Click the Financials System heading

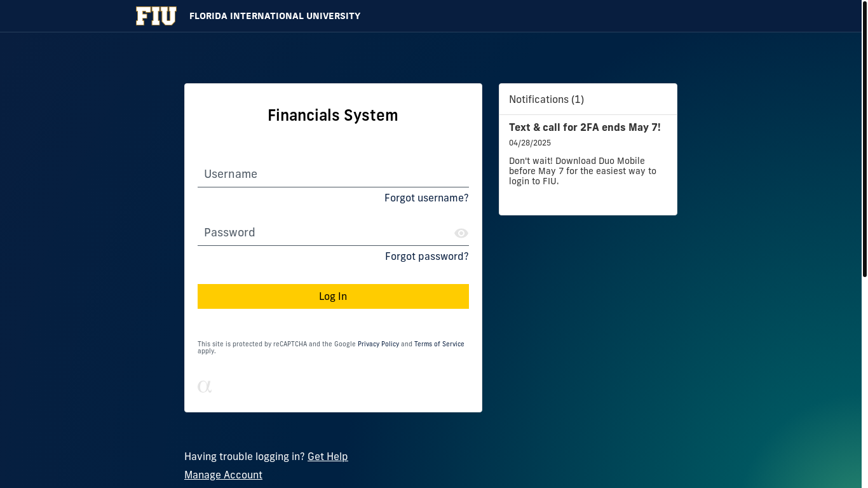(x=333, y=116)
